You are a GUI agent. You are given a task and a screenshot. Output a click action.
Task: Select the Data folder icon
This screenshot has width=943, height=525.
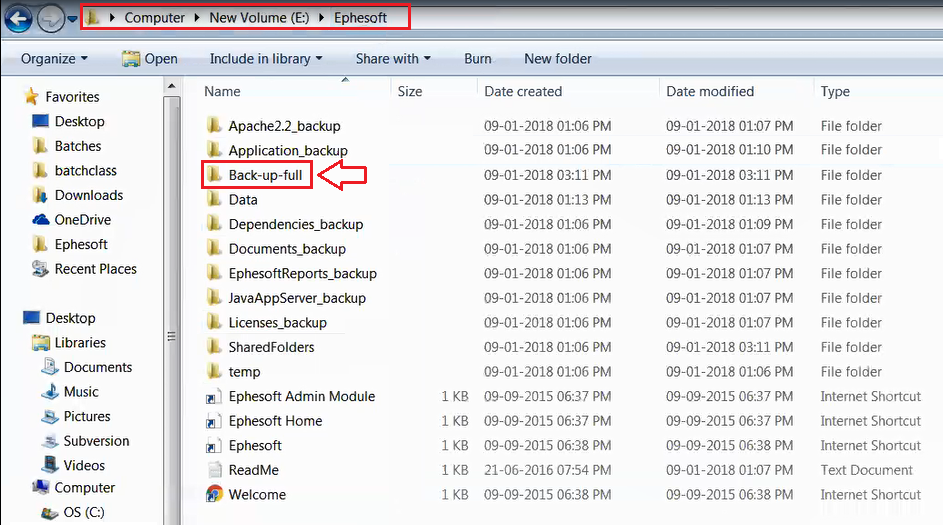213,199
